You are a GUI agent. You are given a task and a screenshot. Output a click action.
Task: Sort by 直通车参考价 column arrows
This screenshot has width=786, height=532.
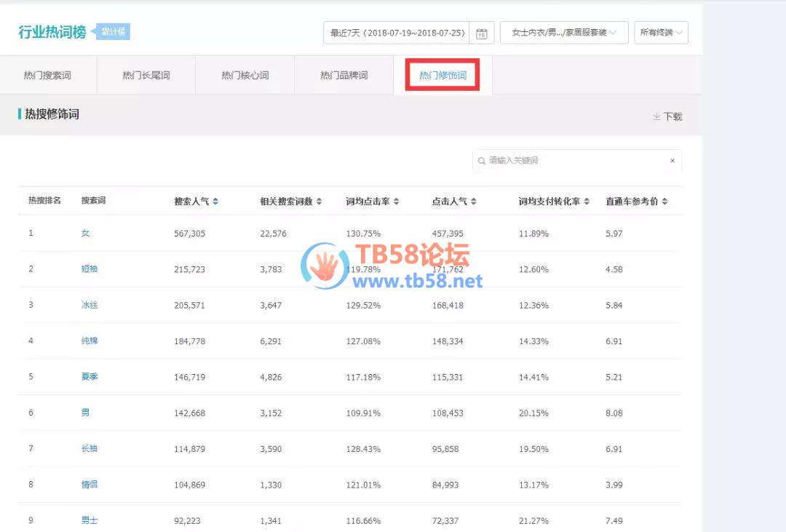pyautogui.click(x=664, y=202)
